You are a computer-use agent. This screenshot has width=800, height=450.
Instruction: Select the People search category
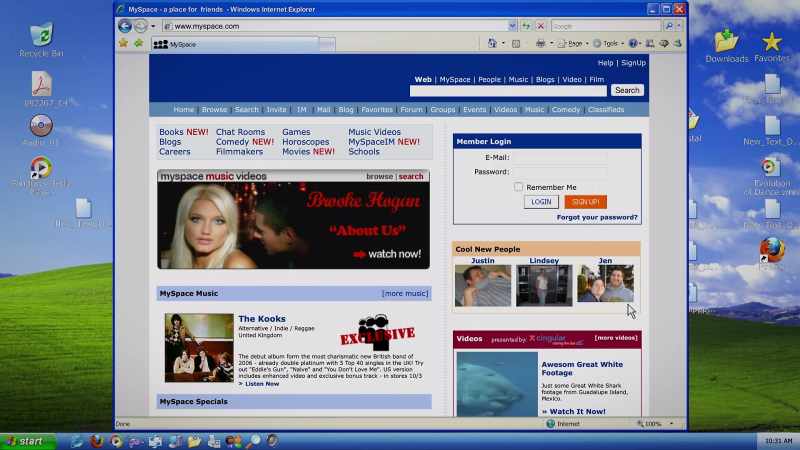489,80
